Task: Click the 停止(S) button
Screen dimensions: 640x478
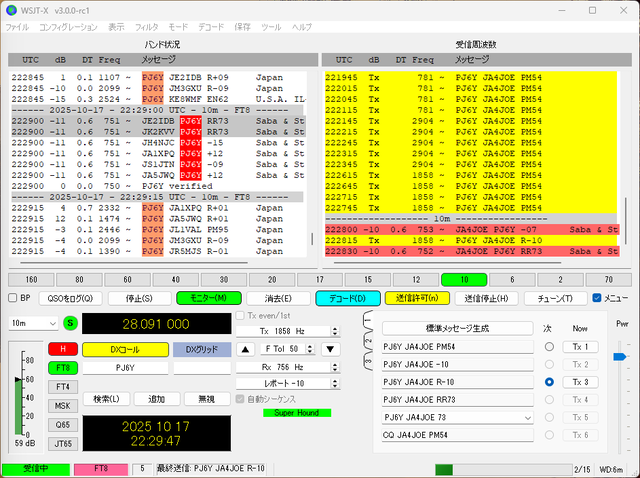Action: point(139,298)
